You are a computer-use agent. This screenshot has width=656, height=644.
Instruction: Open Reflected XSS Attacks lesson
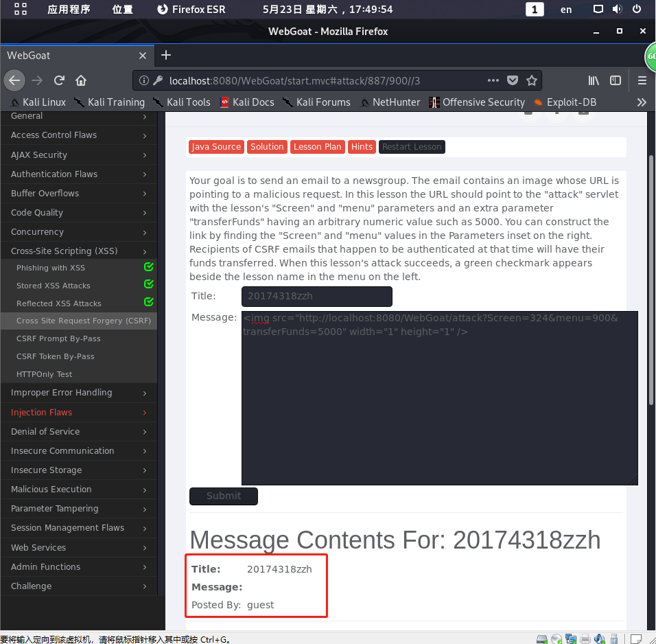pyautogui.click(x=58, y=303)
